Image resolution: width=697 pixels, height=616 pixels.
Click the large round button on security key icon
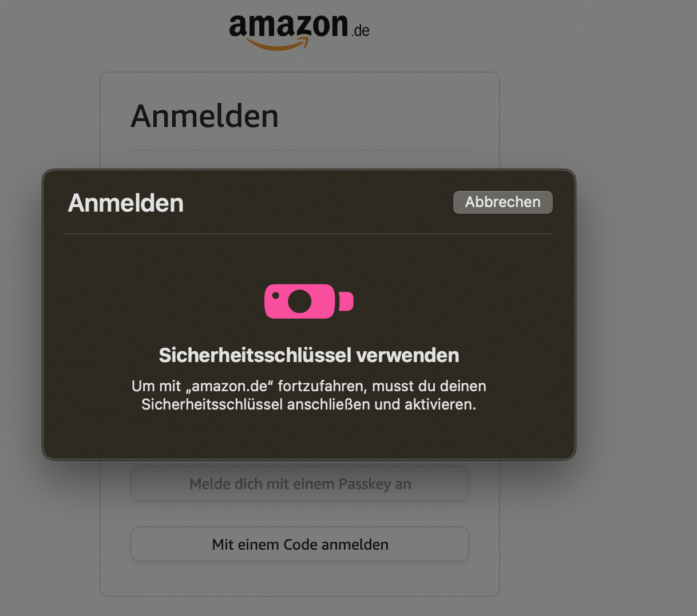click(x=299, y=301)
